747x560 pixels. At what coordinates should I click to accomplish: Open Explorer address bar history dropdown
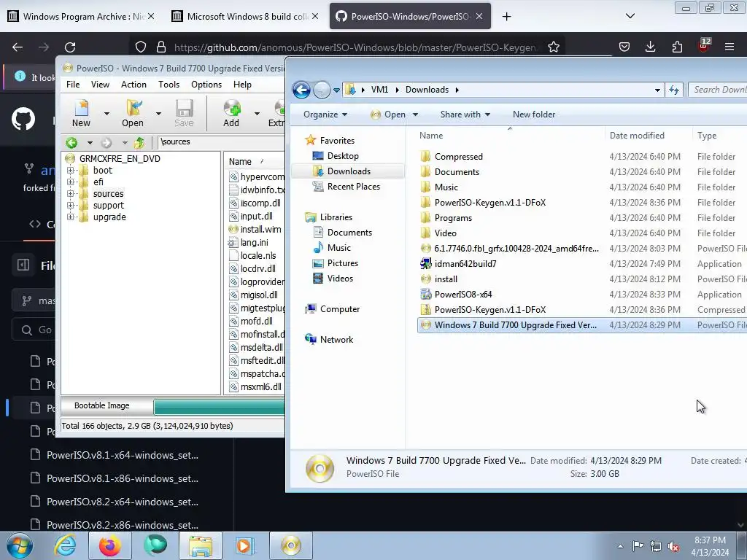[657, 90]
